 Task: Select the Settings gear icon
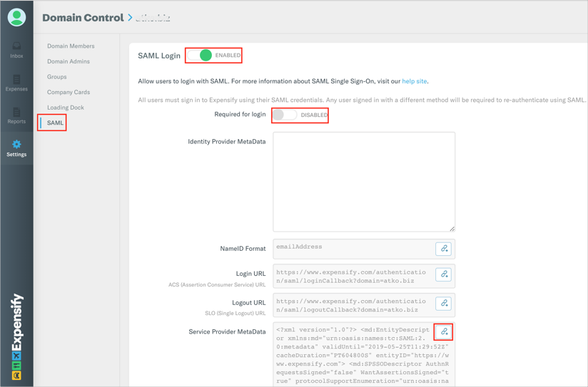tap(16, 148)
